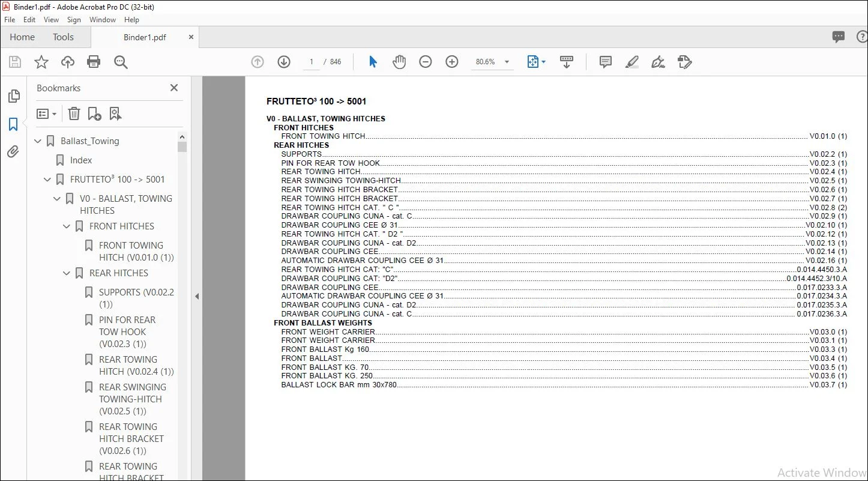Go to the next page arrow
The width and height of the screenshot is (868, 481).
284,62
